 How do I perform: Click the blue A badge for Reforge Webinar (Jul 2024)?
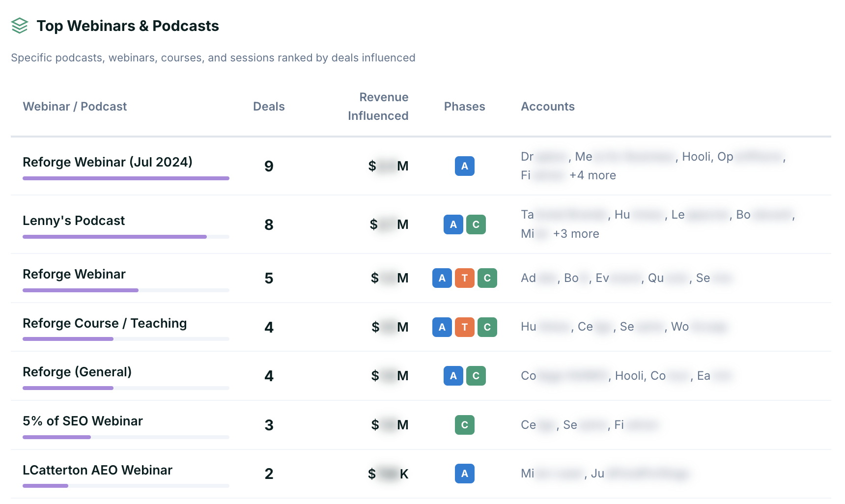point(464,166)
